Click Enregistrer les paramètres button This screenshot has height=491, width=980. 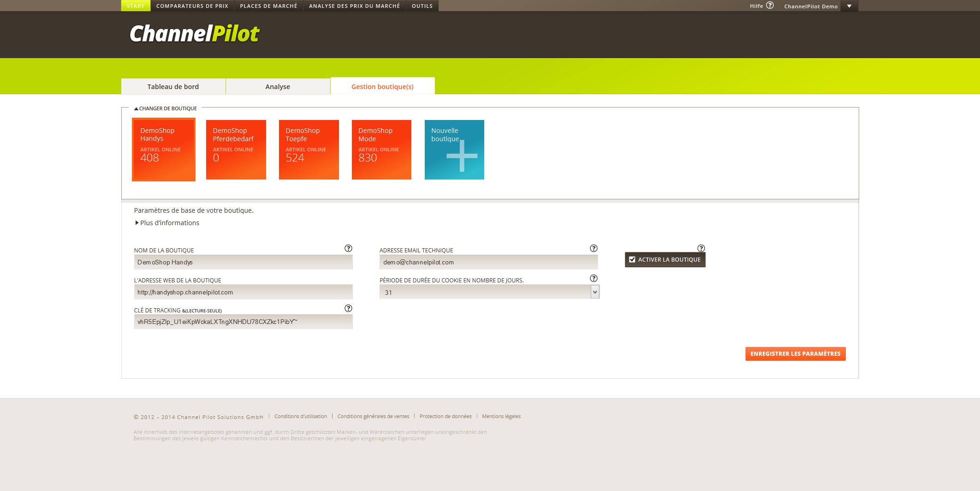[795, 354]
